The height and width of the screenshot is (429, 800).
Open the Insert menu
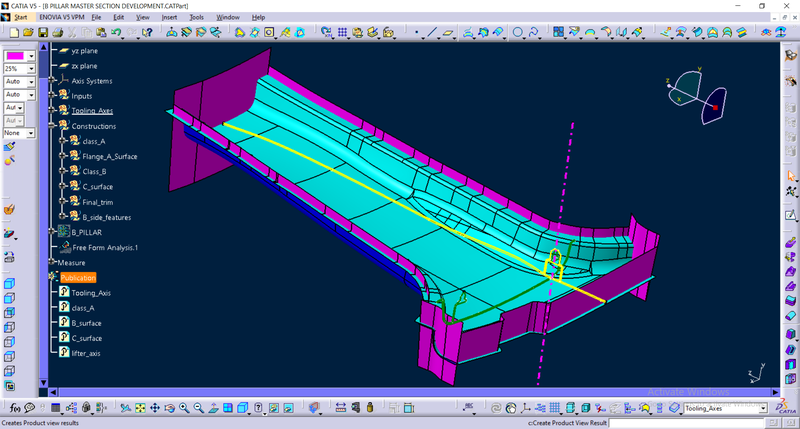tap(167, 17)
